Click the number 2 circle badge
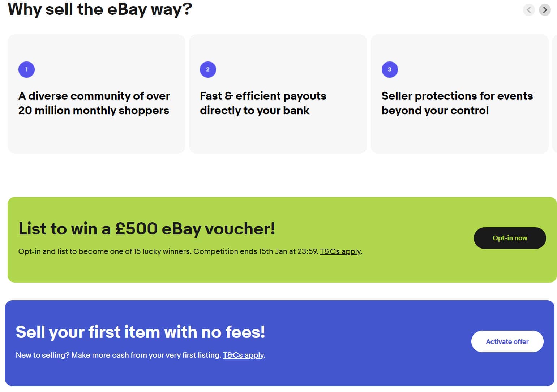 click(x=208, y=69)
